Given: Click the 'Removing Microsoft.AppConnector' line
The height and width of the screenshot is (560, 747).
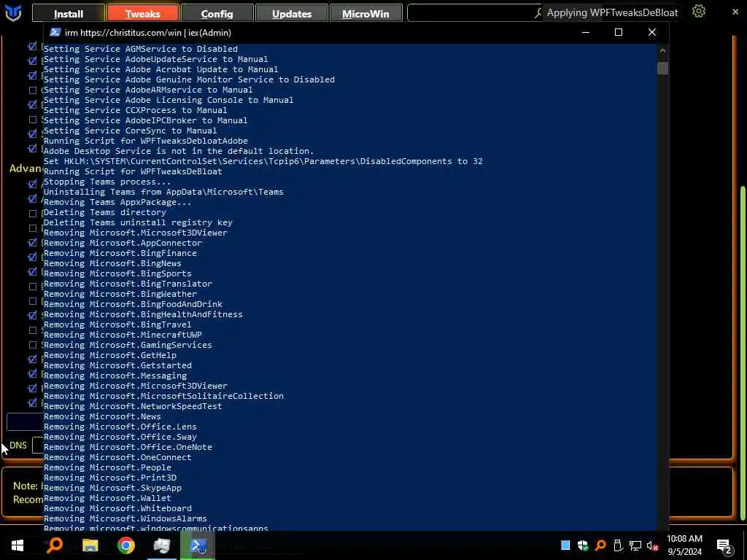Looking at the screenshot, I should point(123,243).
